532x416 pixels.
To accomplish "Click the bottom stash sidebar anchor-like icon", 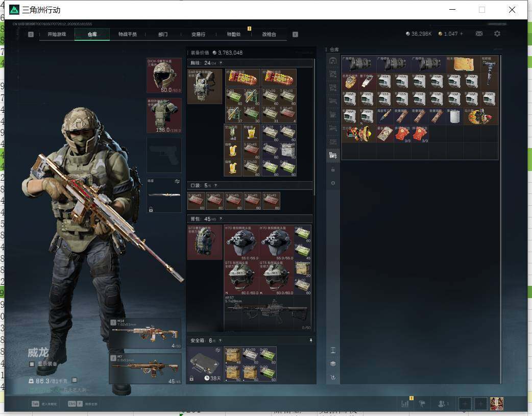I will tap(333, 377).
